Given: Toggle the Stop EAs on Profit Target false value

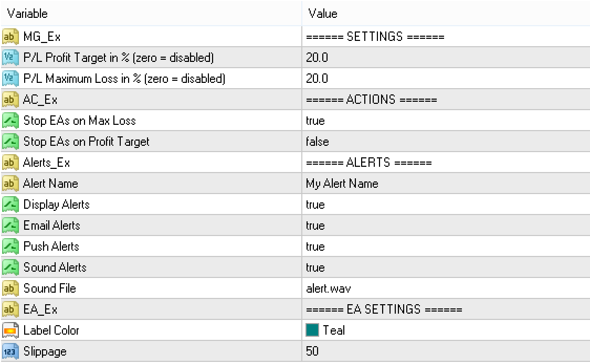Looking at the screenshot, I should click(x=446, y=142).
